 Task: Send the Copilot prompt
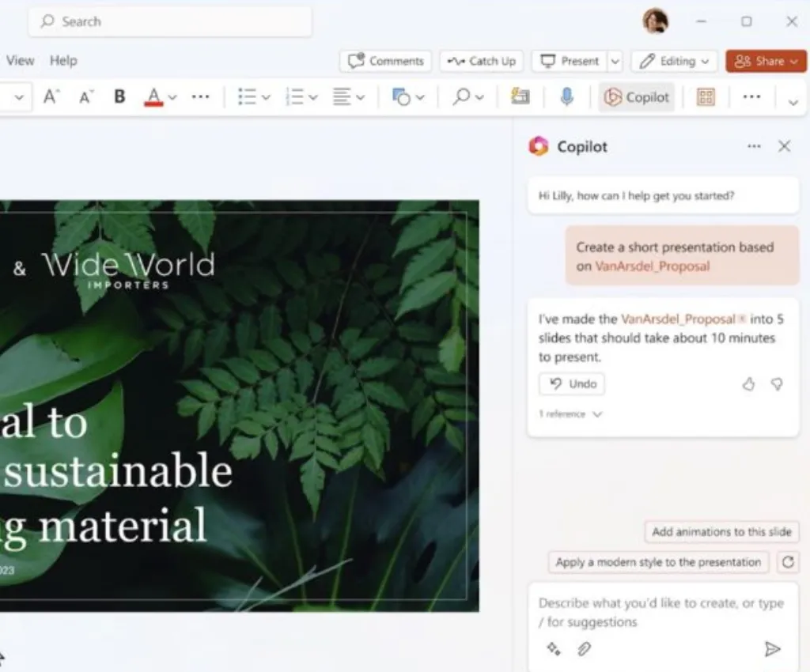point(772,649)
